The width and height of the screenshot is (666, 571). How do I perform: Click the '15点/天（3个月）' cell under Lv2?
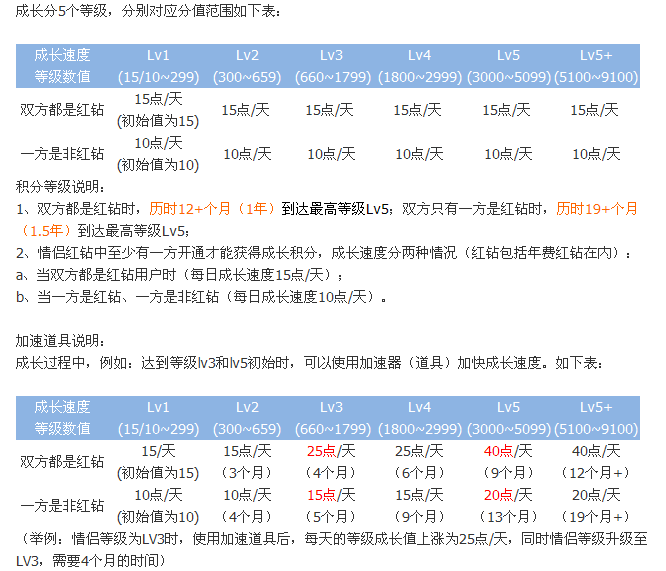(247, 462)
